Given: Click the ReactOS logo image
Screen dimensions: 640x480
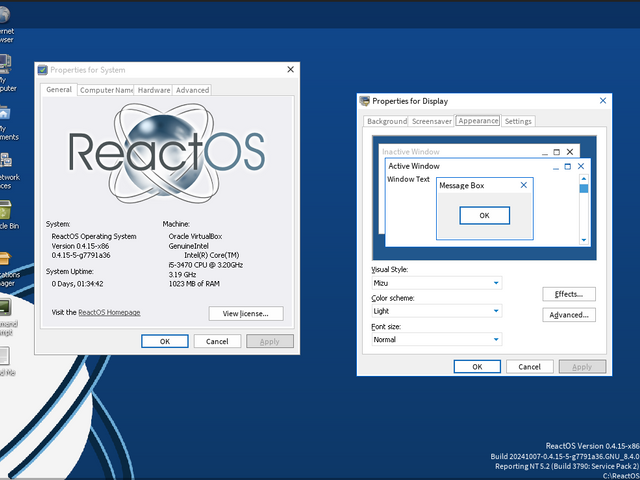Looking at the screenshot, I should click(x=167, y=153).
